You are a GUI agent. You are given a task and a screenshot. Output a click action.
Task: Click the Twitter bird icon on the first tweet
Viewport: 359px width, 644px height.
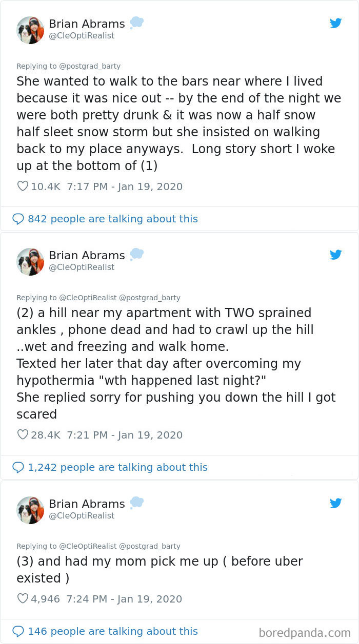coord(336,23)
